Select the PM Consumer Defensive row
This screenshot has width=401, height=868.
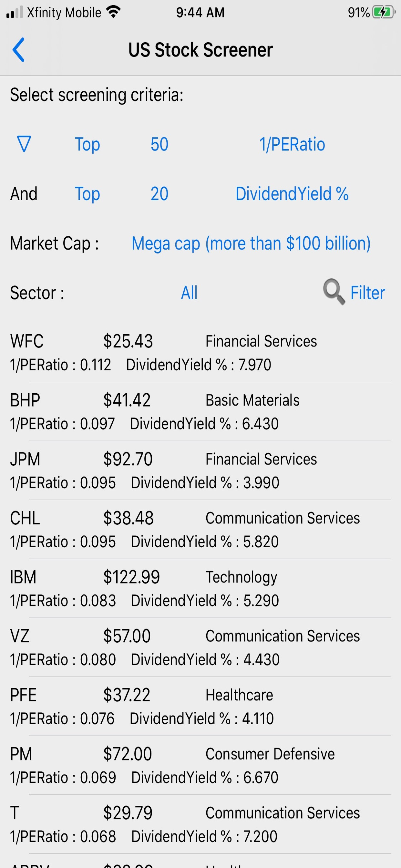[x=200, y=765]
